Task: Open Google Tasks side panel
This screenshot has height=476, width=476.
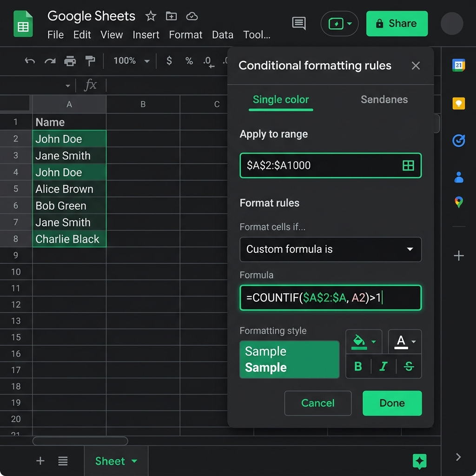Action: (458, 140)
